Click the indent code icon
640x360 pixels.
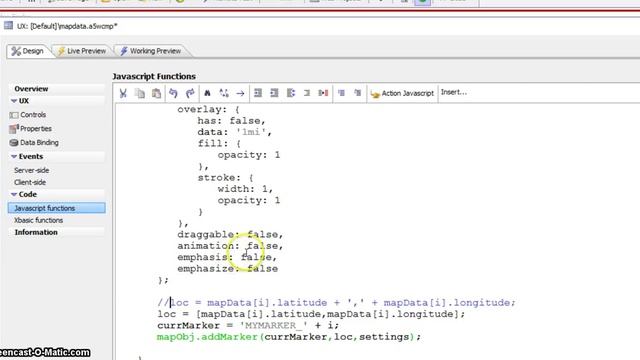coord(258,93)
